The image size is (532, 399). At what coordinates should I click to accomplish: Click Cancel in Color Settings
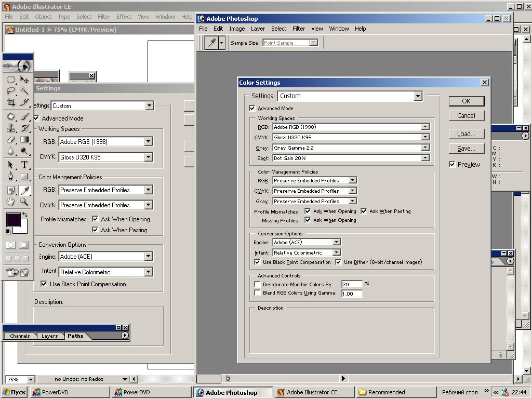point(466,116)
